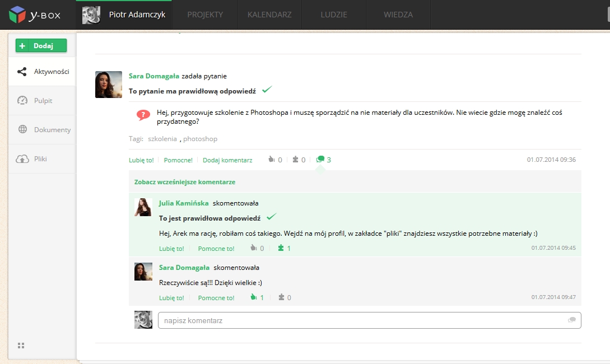This screenshot has height=364, width=610.
Task: Click the green comments bubble count icon
Action: pyautogui.click(x=320, y=160)
